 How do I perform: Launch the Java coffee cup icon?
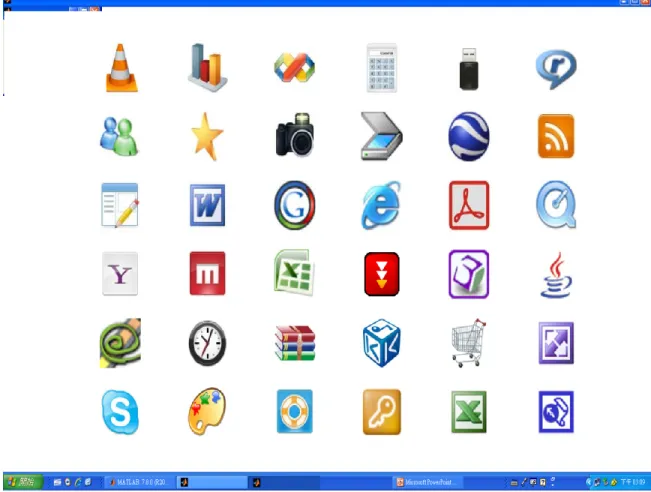click(556, 275)
